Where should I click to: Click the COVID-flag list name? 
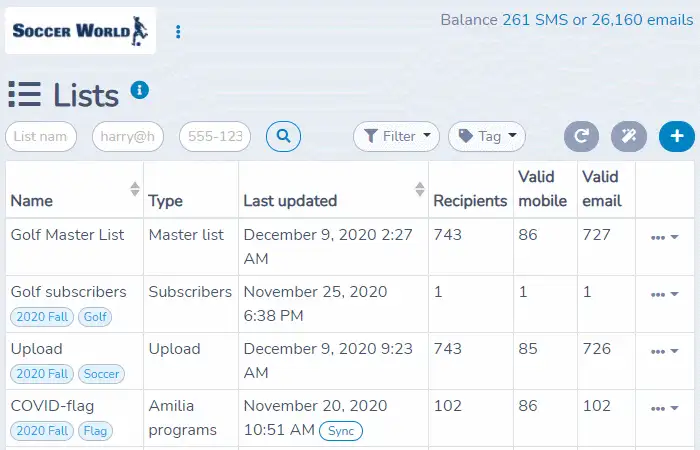[53, 406]
